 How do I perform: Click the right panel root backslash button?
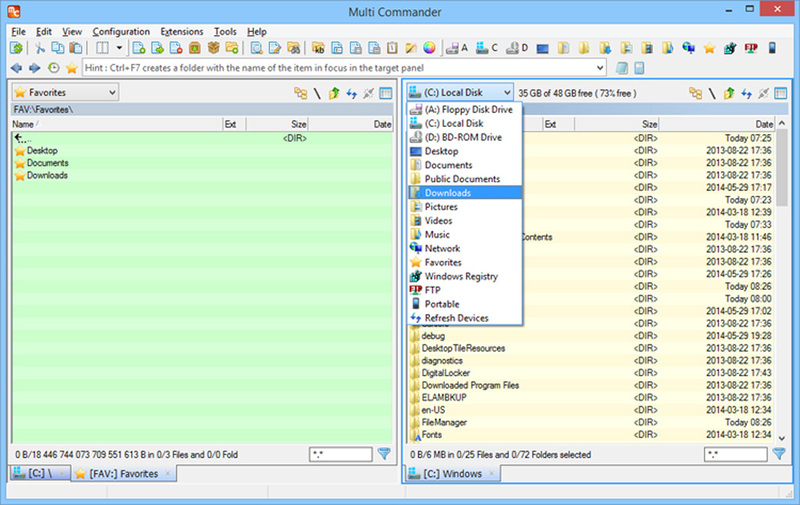(x=712, y=93)
